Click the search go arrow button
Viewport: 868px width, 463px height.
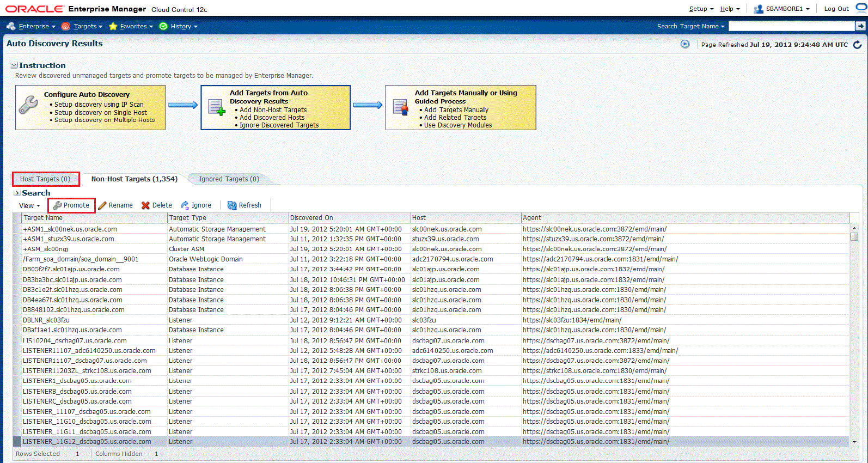860,26
